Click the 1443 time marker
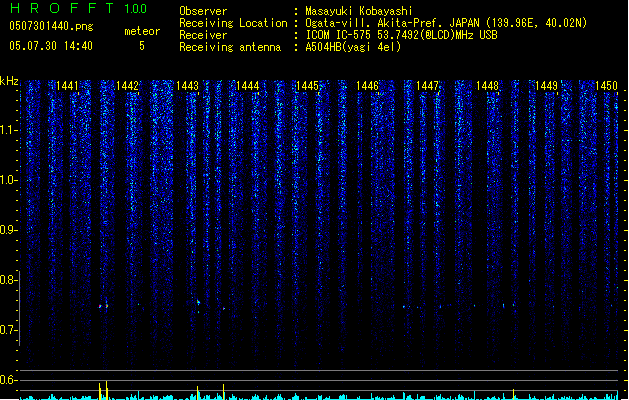Viewport: 629px width, 400px height. [187, 86]
